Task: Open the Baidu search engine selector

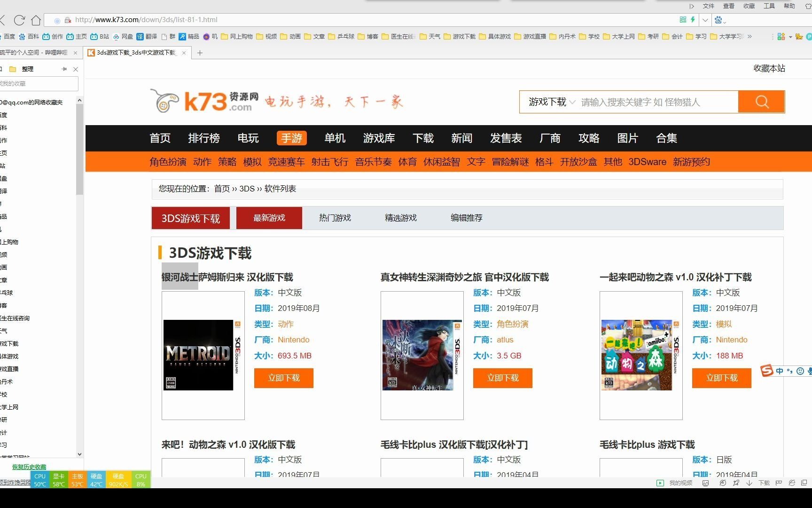Action: click(720, 20)
